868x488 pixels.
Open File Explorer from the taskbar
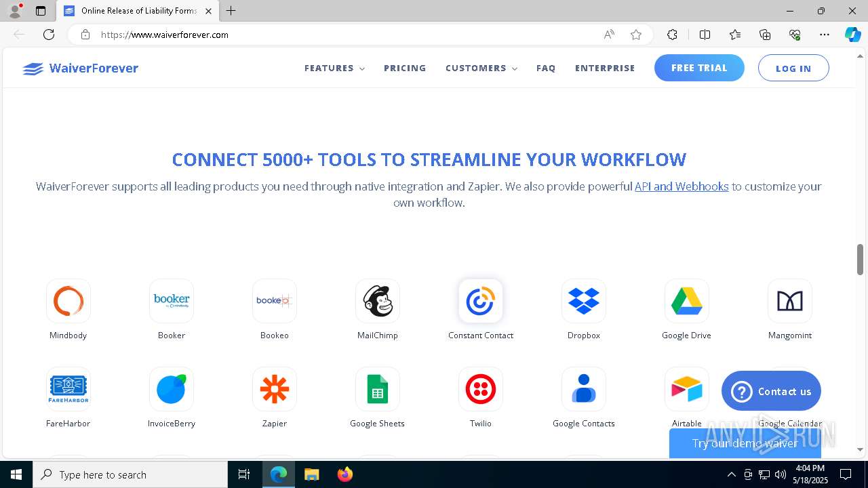coord(311,474)
